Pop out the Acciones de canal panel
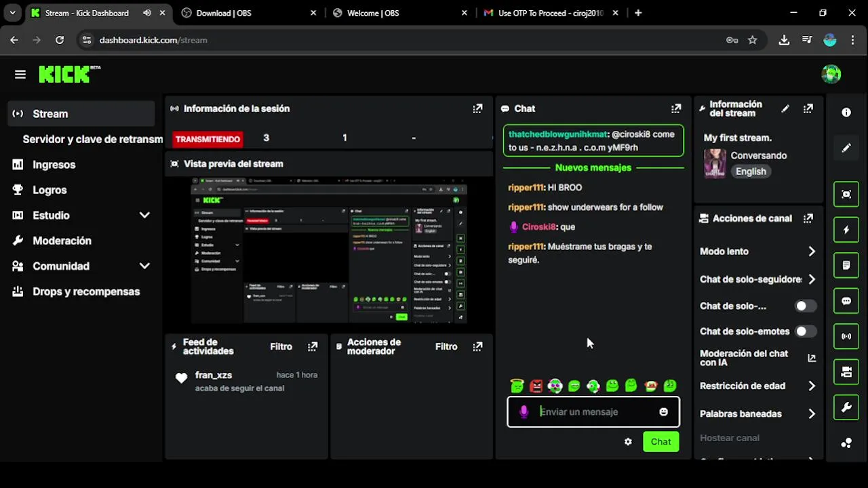Viewport: 868px width, 488px height. point(808,218)
